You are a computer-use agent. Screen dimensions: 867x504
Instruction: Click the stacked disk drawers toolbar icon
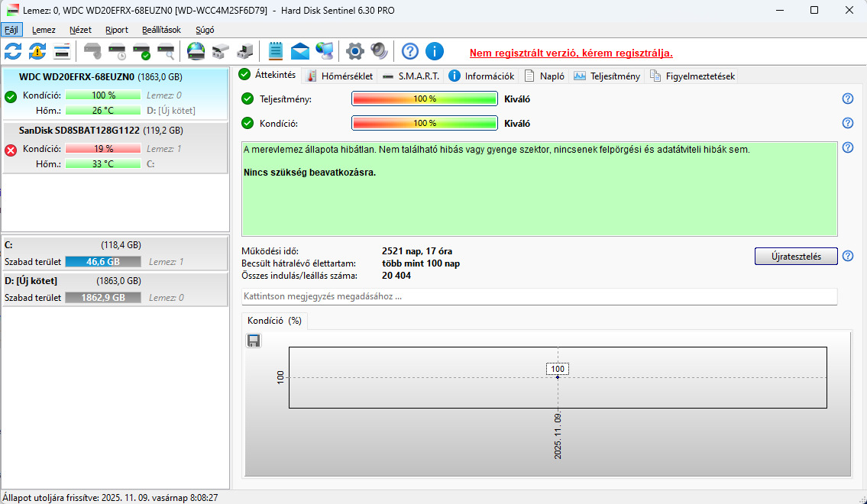point(221,51)
